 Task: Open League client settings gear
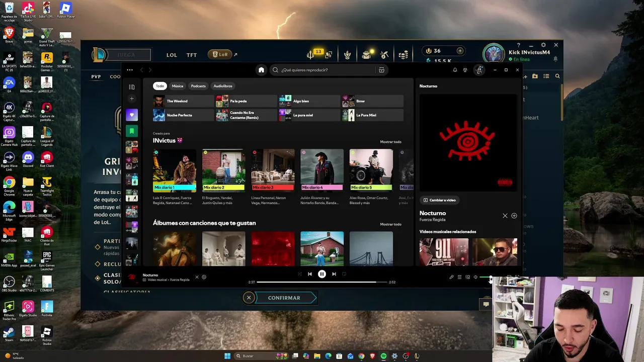click(x=543, y=45)
